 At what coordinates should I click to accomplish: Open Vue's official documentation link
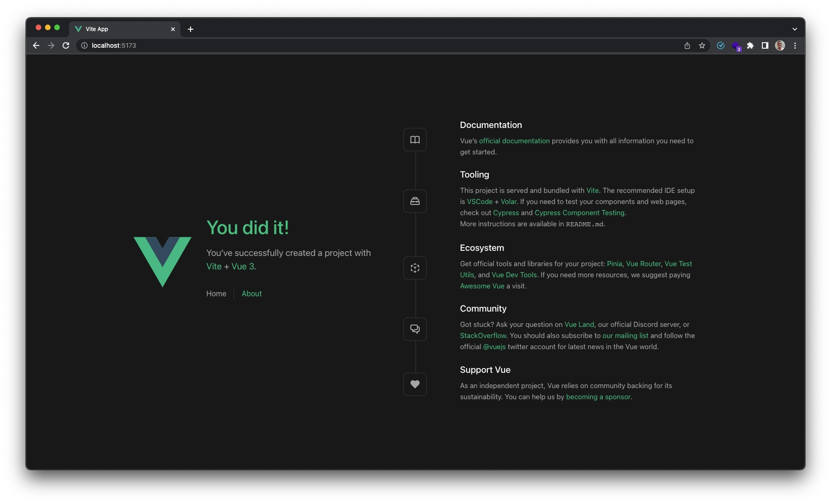point(514,140)
